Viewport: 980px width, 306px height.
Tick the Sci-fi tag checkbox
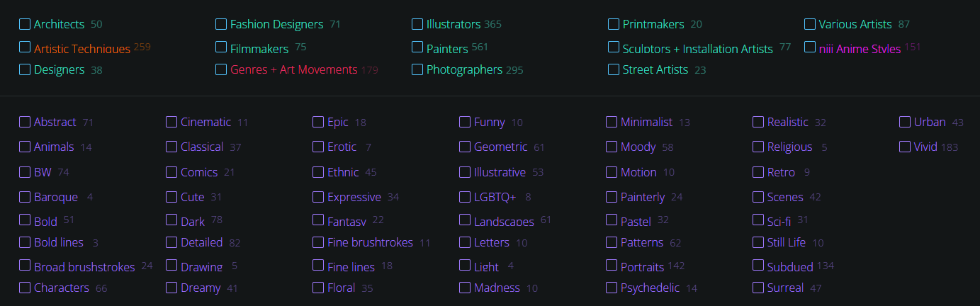pyautogui.click(x=758, y=220)
